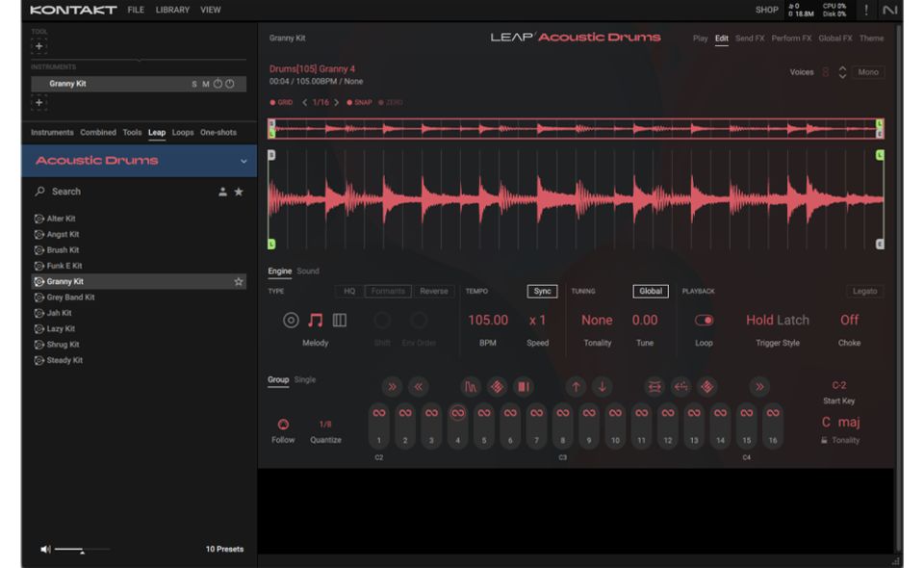Switch to the Send FX tab

point(750,39)
